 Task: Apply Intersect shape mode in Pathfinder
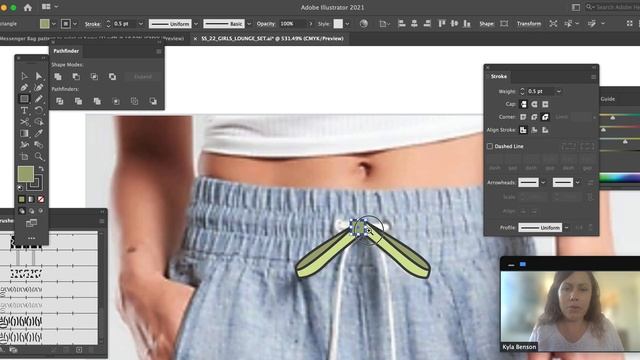pos(94,77)
